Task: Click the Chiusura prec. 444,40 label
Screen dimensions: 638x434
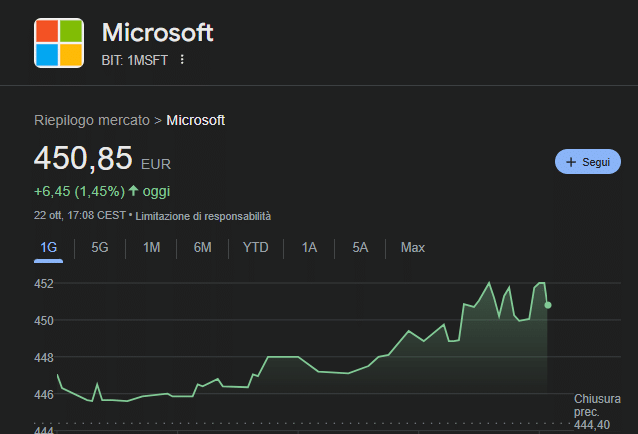Action: [x=591, y=412]
